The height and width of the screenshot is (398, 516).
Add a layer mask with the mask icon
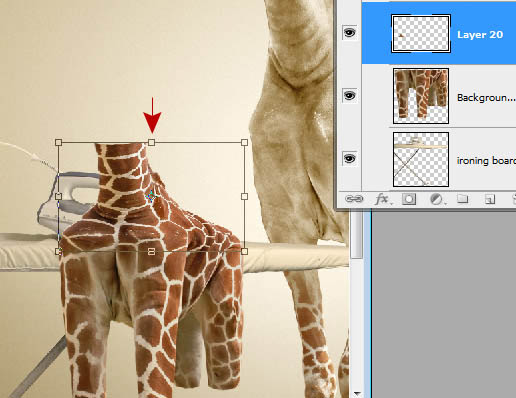click(x=409, y=199)
